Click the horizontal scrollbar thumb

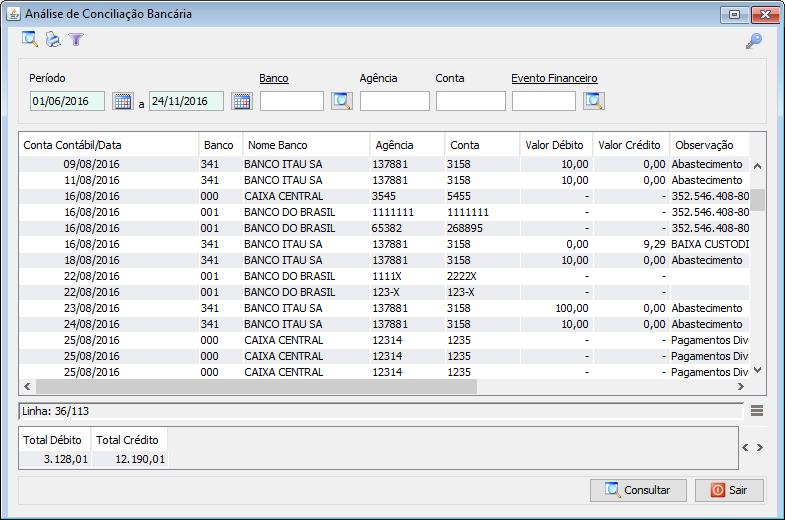coord(256,386)
